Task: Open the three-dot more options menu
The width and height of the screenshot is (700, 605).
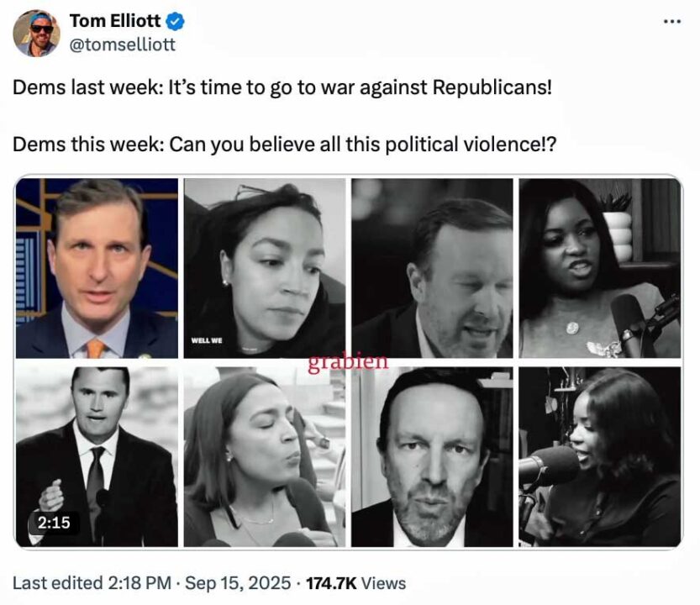Action: tap(671, 21)
